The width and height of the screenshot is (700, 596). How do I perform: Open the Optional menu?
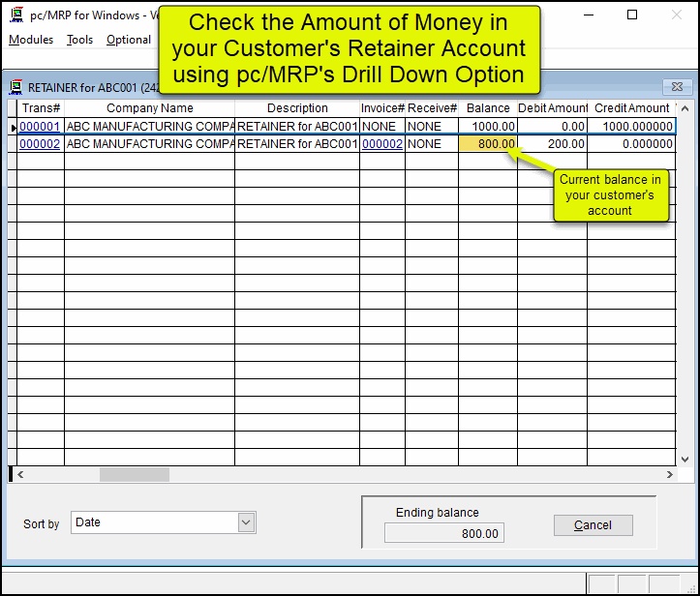129,40
